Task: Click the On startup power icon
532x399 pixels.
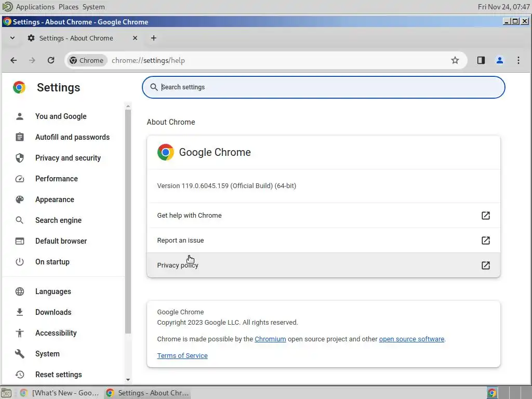Action: [20, 262]
